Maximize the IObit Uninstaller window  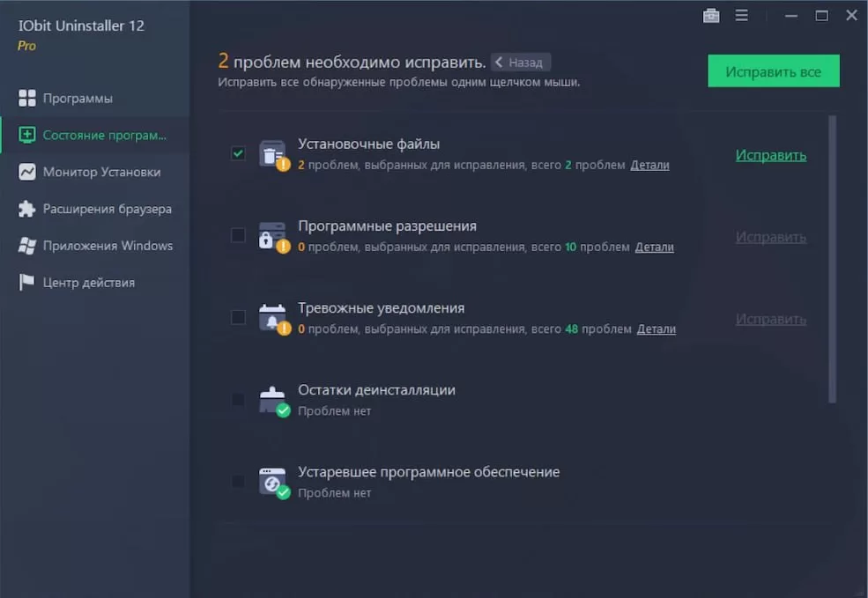pyautogui.click(x=821, y=16)
